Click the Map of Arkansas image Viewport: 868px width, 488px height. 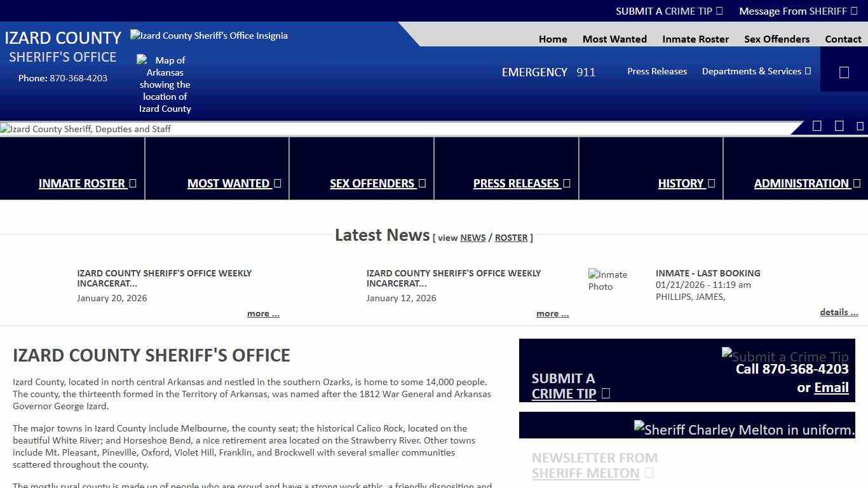pos(165,84)
